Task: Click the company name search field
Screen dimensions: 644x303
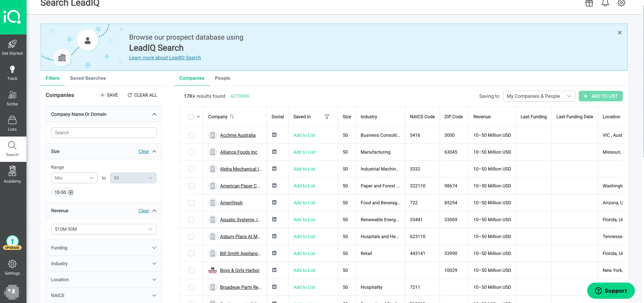Action: click(104, 132)
